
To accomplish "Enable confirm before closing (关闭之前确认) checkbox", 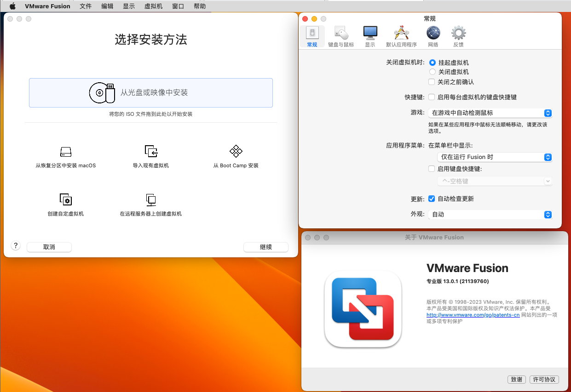I will (x=432, y=82).
